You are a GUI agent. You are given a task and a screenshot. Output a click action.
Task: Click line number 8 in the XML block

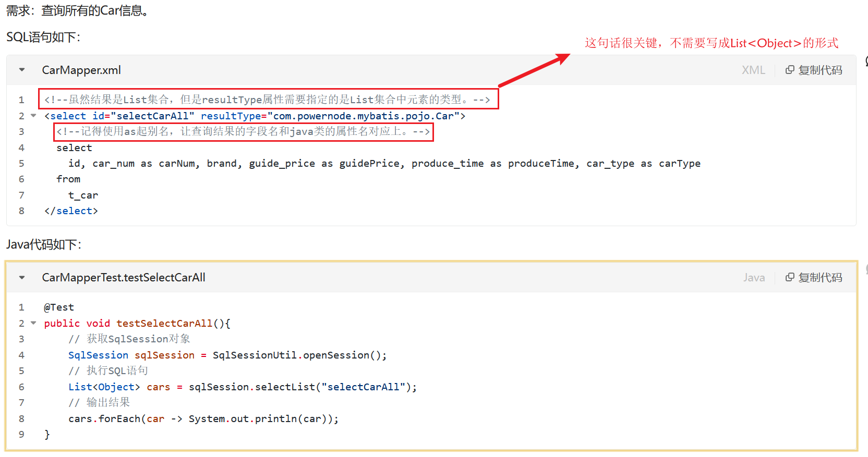21,211
